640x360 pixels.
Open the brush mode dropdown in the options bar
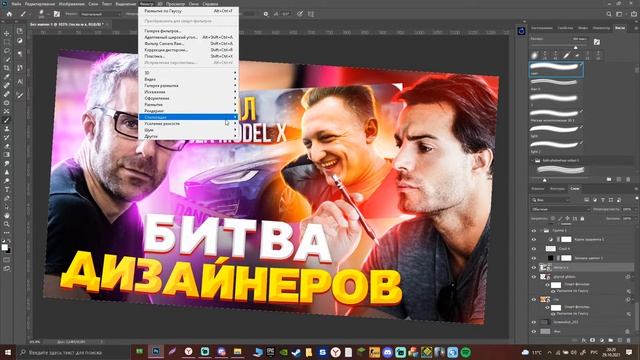100,14
